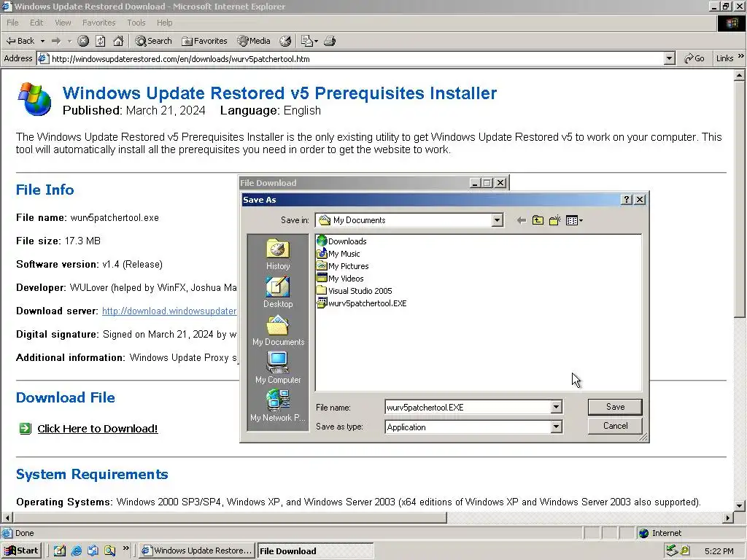Expand the quick launch overflow chevron
The width and height of the screenshot is (747, 560).
point(125,548)
